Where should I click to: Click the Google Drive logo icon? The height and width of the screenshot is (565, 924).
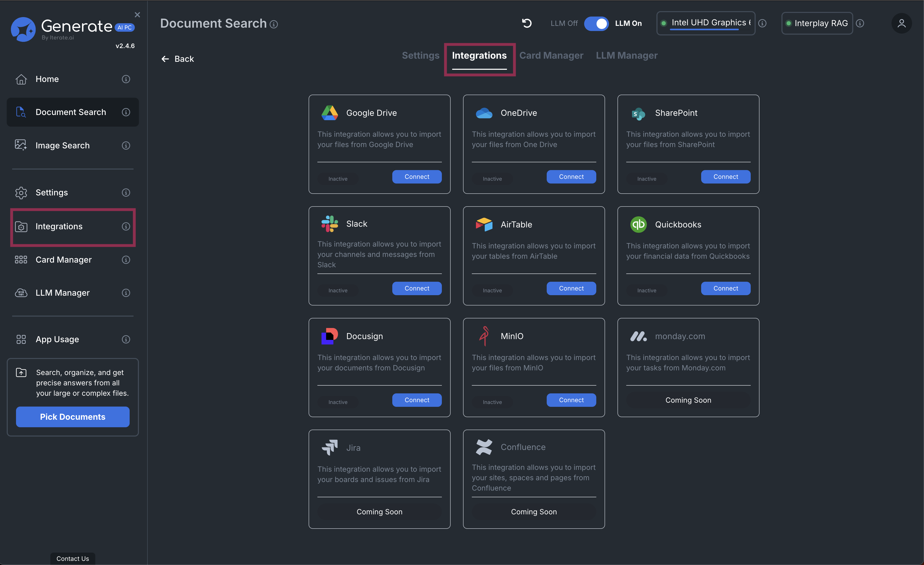point(330,113)
